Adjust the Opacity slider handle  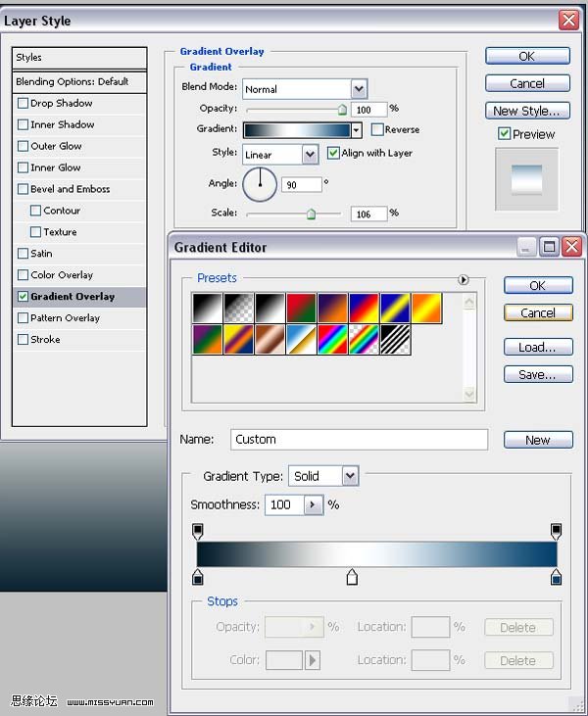[x=342, y=110]
